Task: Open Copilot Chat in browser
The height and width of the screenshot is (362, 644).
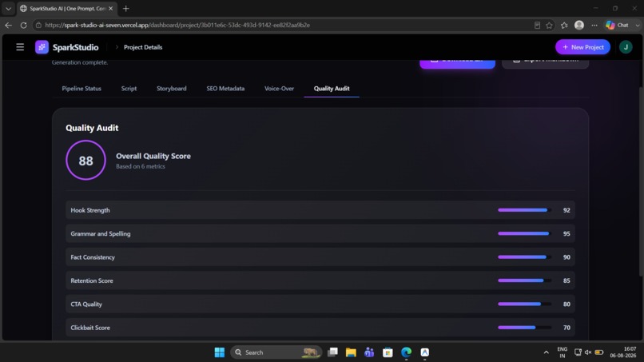Action: pos(619,25)
